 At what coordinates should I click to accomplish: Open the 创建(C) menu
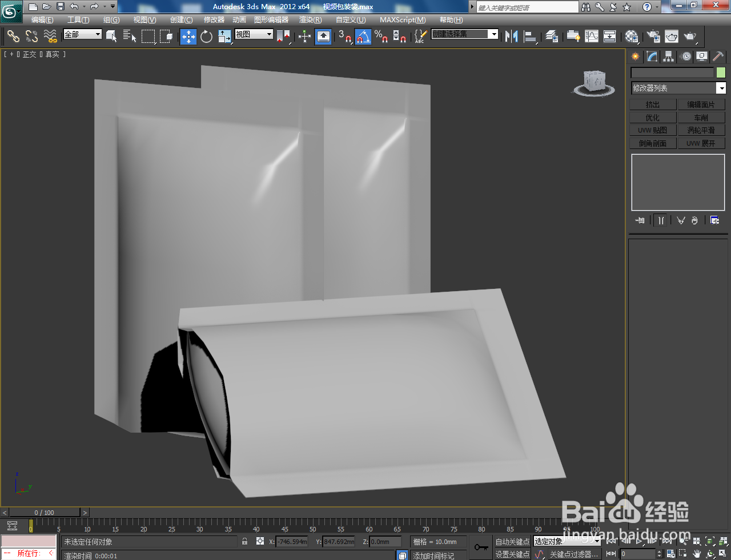point(181,20)
